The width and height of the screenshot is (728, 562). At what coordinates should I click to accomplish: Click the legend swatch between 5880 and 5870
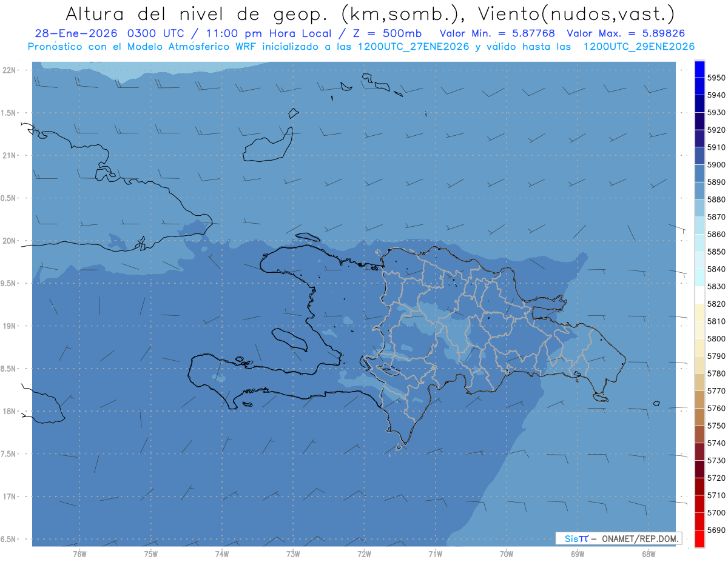pyautogui.click(x=699, y=208)
